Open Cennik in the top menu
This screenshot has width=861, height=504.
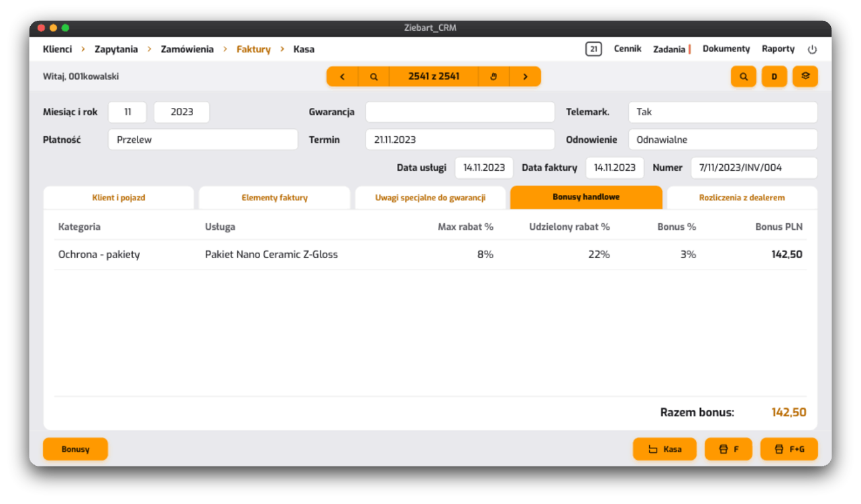click(628, 49)
